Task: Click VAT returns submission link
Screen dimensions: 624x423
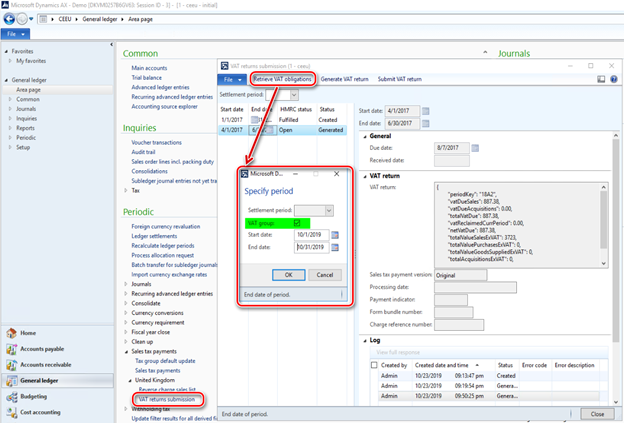Action: click(167, 399)
